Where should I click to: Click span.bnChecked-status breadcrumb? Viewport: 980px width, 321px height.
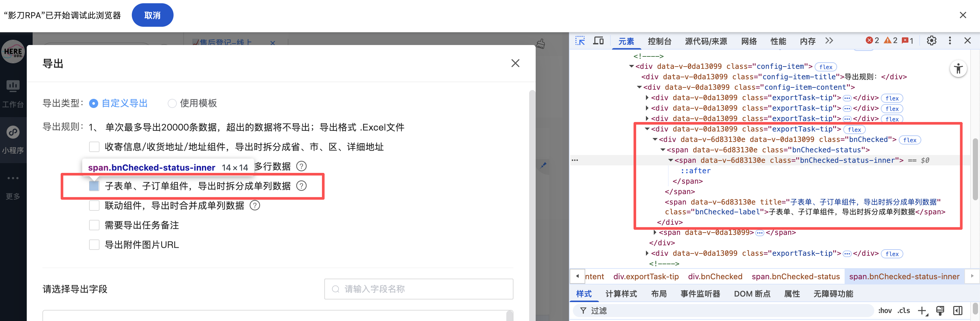[x=795, y=277]
